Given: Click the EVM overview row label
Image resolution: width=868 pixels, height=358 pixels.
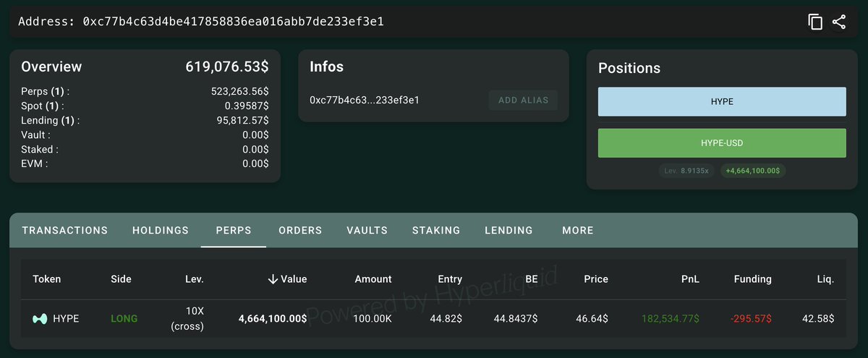Looking at the screenshot, I should pyautogui.click(x=35, y=164).
